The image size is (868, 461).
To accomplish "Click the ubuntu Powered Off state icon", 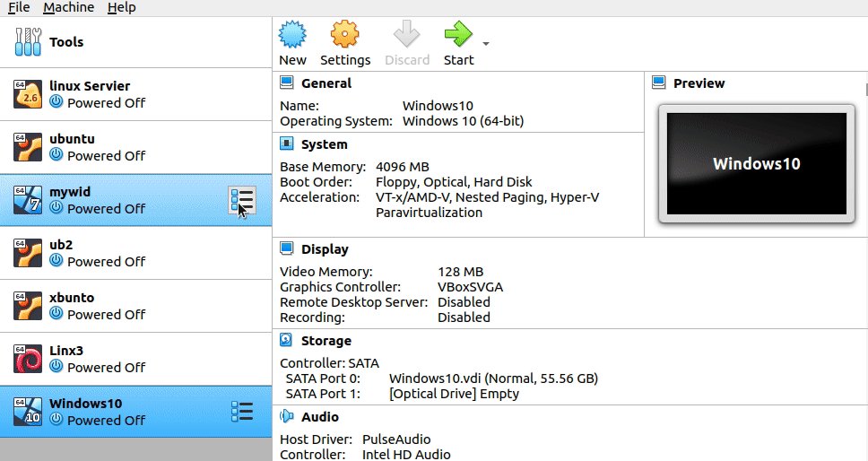I will pos(56,154).
